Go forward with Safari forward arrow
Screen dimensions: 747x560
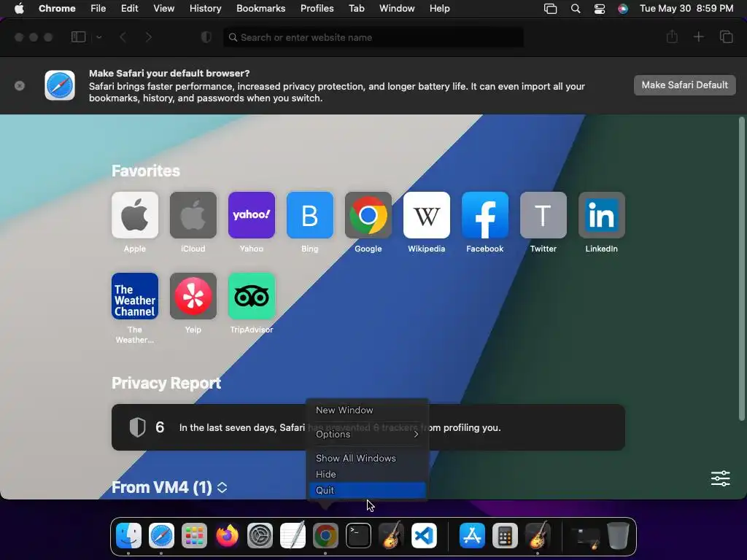149,37
